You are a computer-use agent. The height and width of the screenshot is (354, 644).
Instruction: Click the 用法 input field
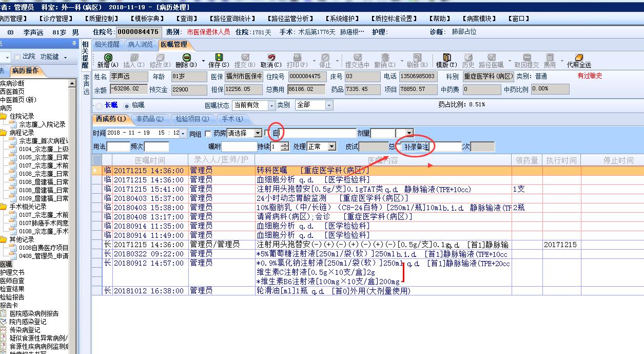[118, 146]
